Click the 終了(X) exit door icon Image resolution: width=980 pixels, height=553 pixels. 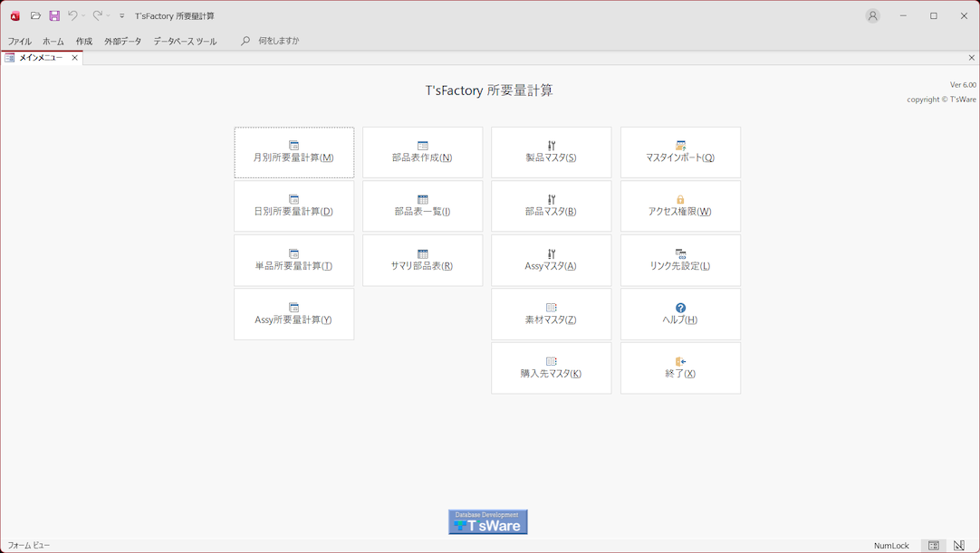pos(680,362)
